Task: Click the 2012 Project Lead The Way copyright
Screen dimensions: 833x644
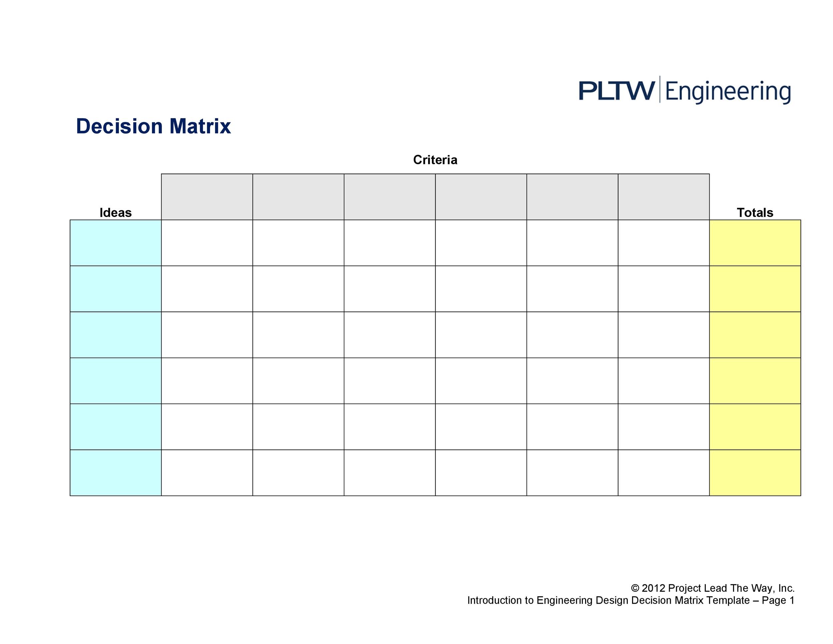Action: tap(713, 588)
